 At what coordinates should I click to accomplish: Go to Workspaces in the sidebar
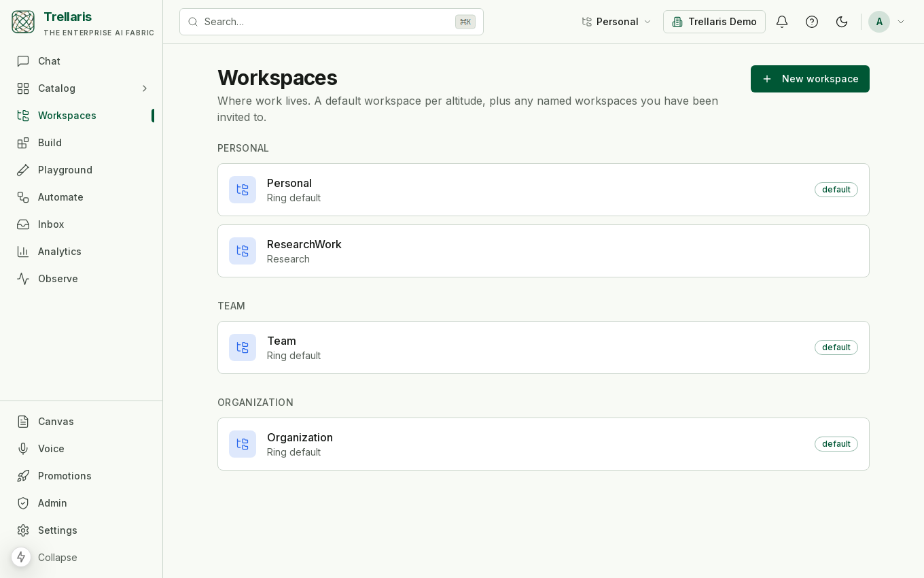click(x=82, y=116)
